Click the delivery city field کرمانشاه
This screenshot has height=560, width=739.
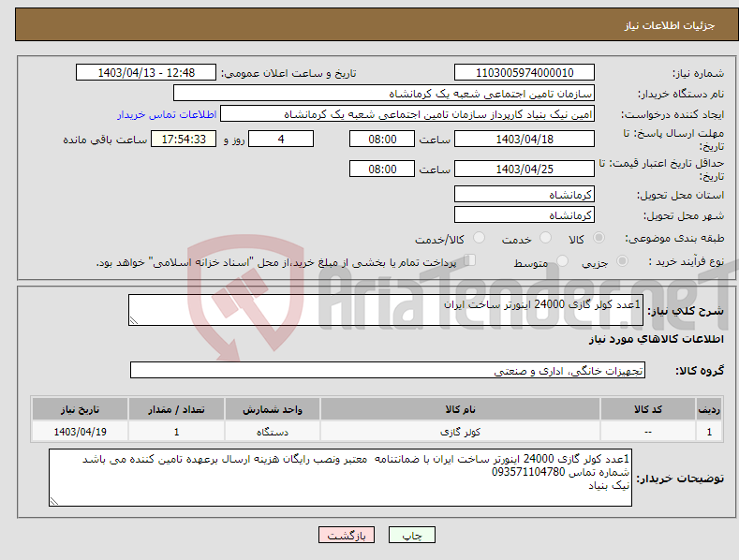coord(525,215)
